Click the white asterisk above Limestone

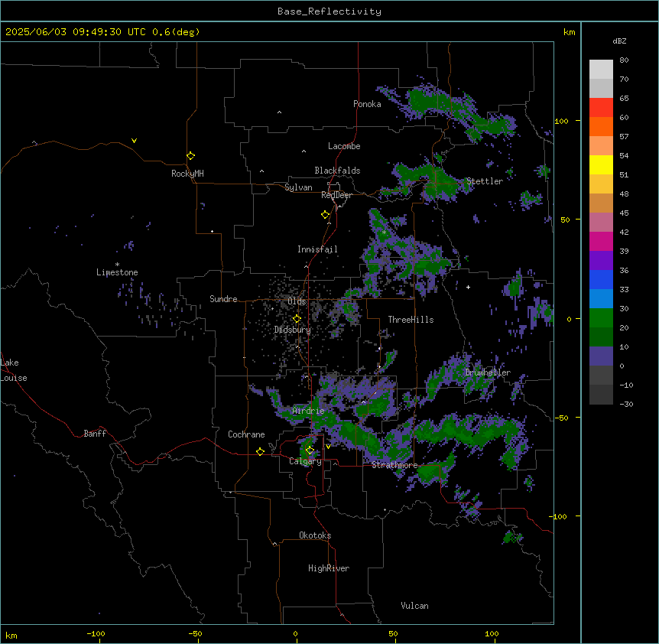pos(117,265)
